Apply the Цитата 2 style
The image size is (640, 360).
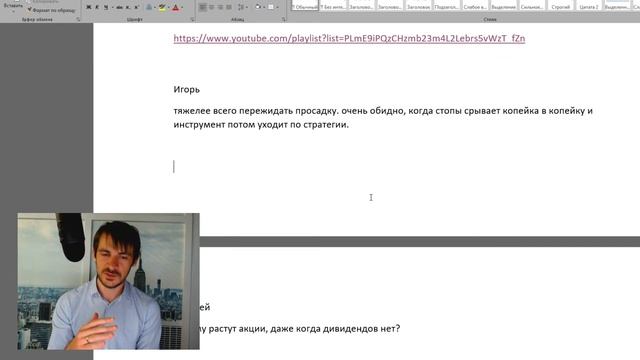(x=589, y=5)
